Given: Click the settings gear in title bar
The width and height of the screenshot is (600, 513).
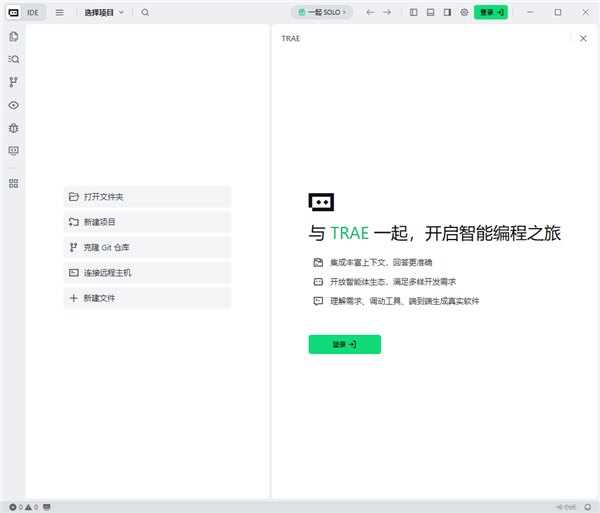Looking at the screenshot, I should pos(464,12).
